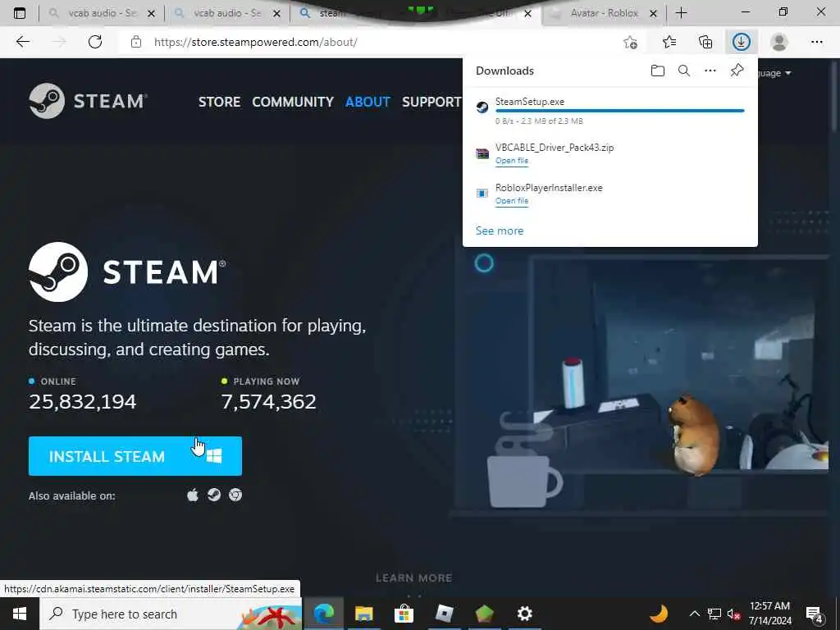840x630 pixels.
Task: Click the LEARN MORE link
Action: pyautogui.click(x=414, y=578)
